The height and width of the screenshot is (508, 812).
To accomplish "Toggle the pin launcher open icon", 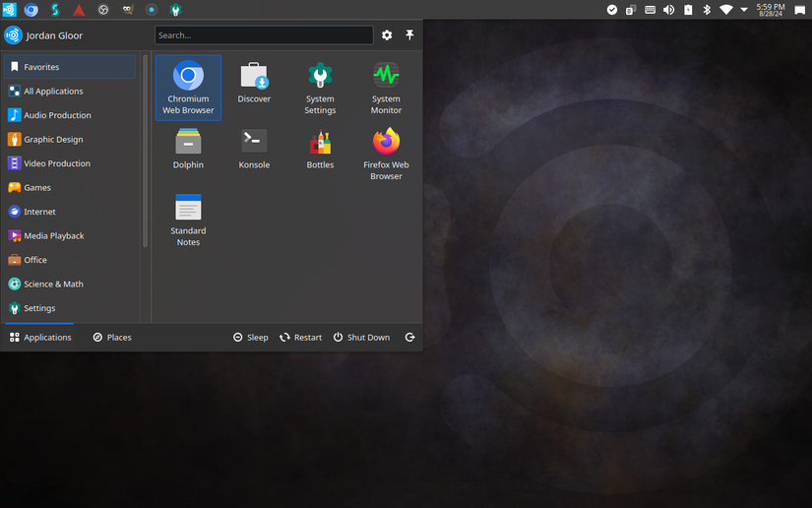I will click(x=409, y=35).
